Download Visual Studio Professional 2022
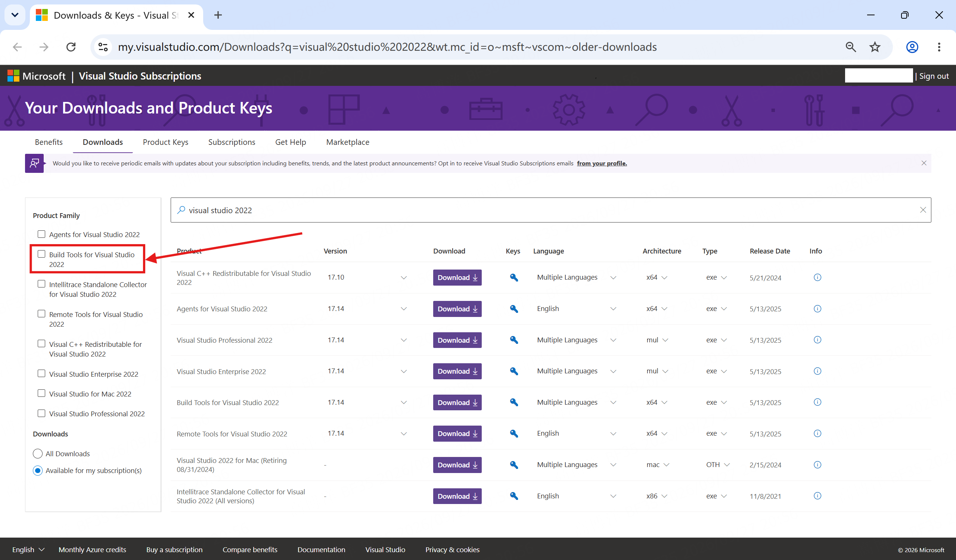 (457, 340)
